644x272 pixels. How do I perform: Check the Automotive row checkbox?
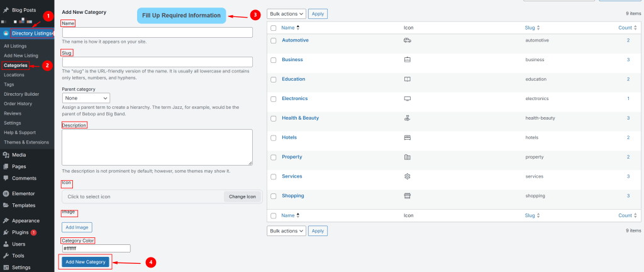tap(274, 41)
